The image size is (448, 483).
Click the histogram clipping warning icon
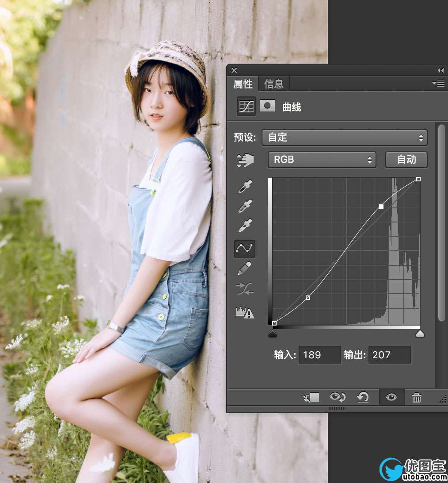[245, 313]
